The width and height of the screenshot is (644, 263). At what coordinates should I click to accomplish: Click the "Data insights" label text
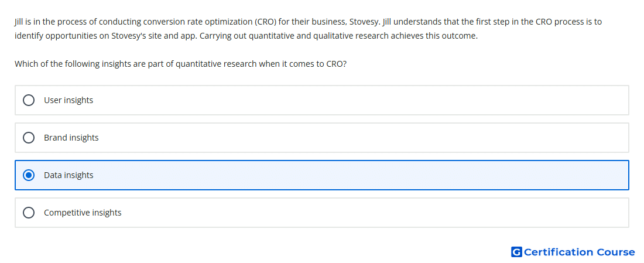68,176
